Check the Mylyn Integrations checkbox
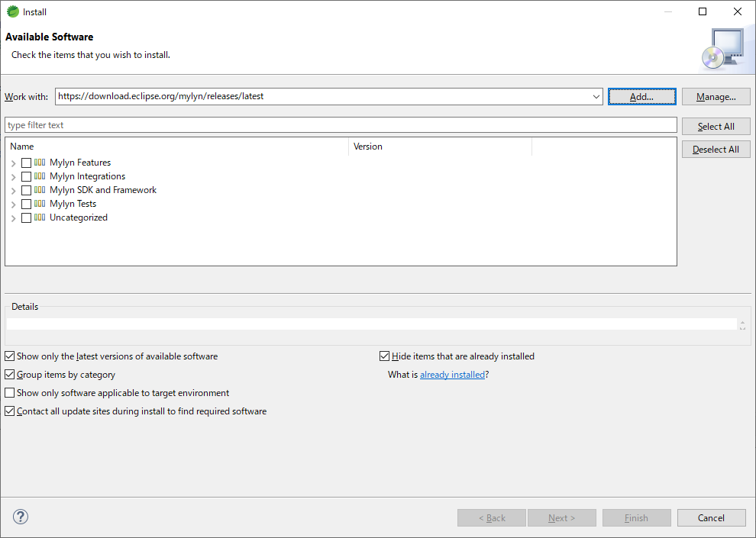Image resolution: width=756 pixels, height=538 pixels. coord(27,177)
